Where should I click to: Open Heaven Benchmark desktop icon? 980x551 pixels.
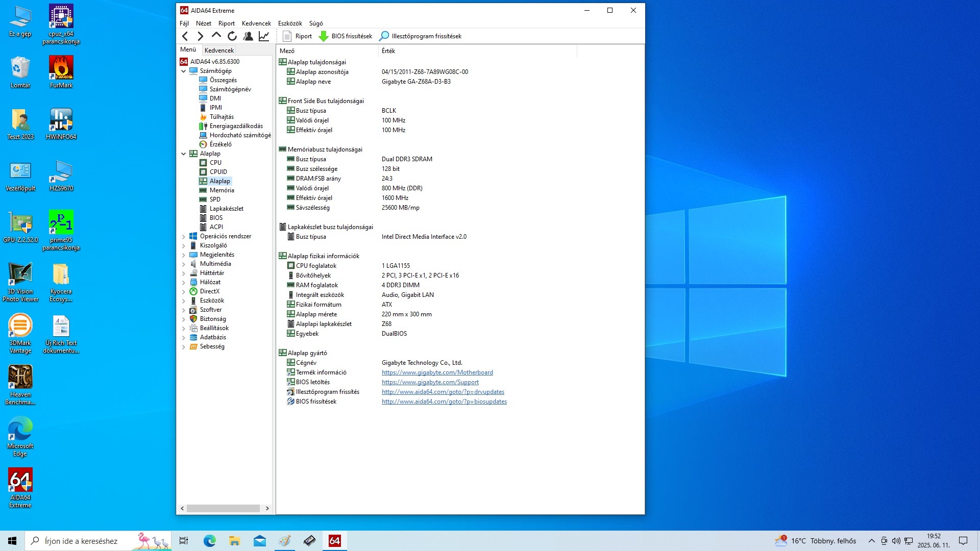(20, 385)
